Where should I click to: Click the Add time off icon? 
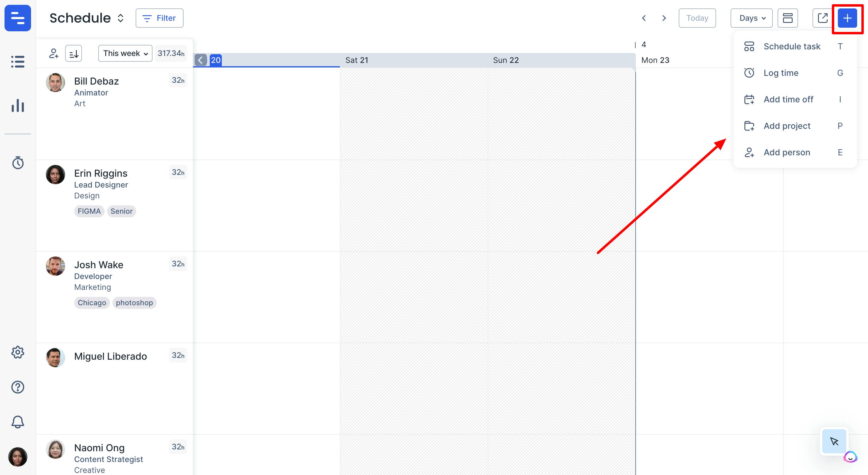[x=750, y=99]
